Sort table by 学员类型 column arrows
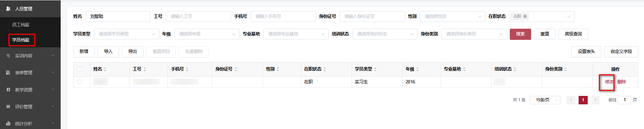This screenshot has height=129, width=644. (x=375, y=69)
